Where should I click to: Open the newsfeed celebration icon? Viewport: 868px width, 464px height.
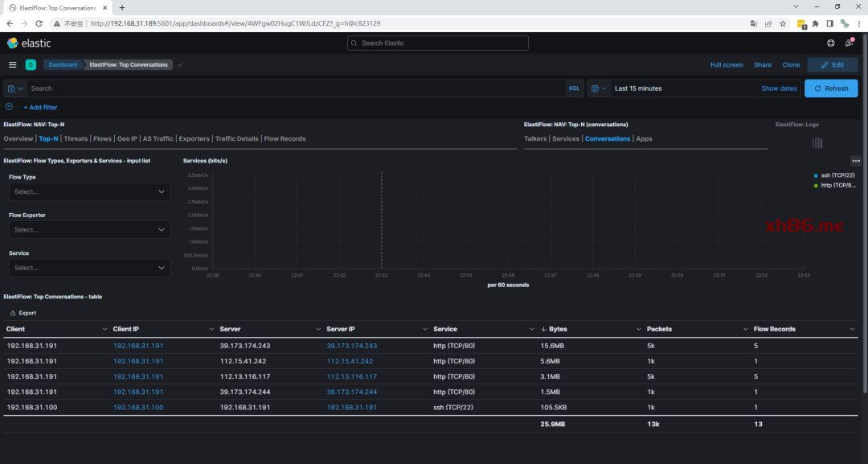click(x=850, y=43)
